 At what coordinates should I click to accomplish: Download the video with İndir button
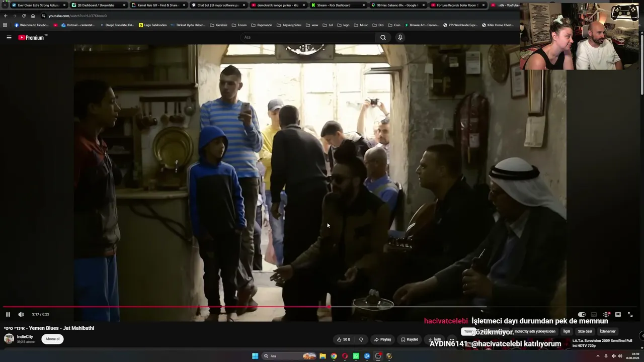(435, 339)
